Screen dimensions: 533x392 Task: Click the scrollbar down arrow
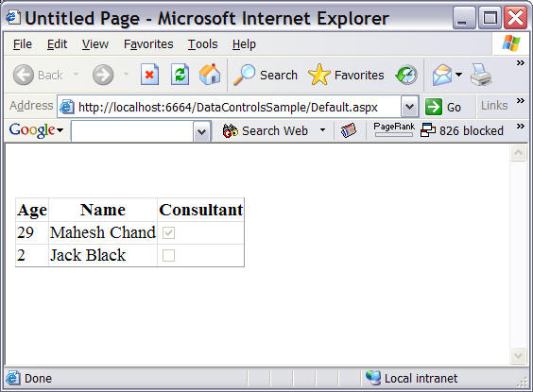(x=519, y=356)
